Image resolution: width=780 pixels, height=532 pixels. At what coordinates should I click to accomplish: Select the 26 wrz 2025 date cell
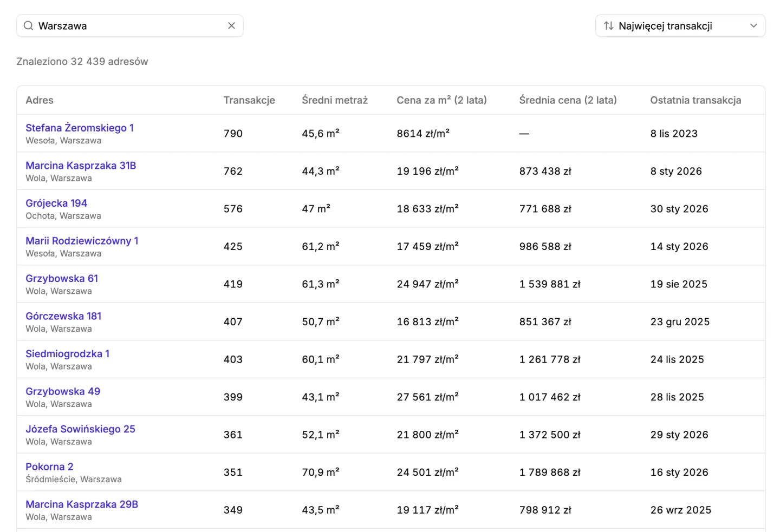[x=681, y=510]
